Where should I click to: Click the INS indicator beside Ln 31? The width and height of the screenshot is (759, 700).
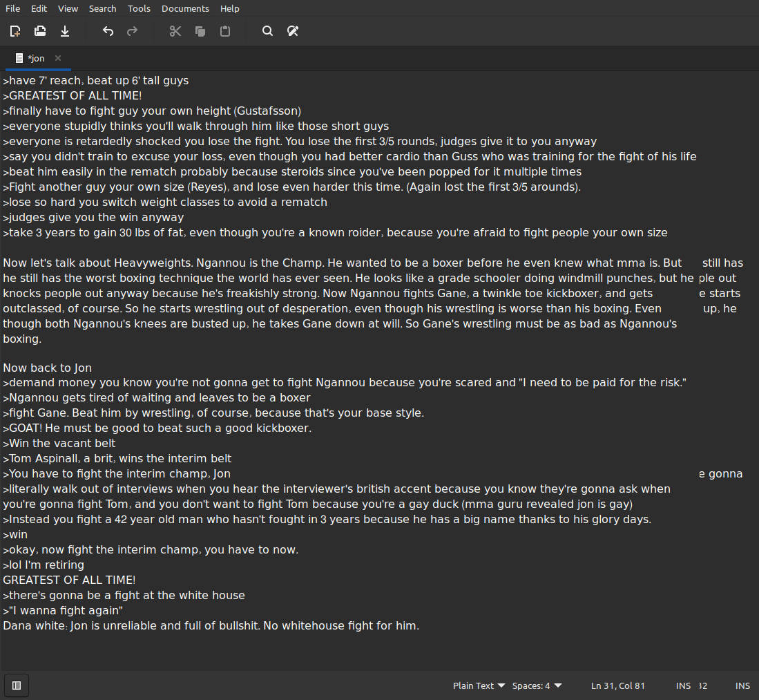(684, 686)
